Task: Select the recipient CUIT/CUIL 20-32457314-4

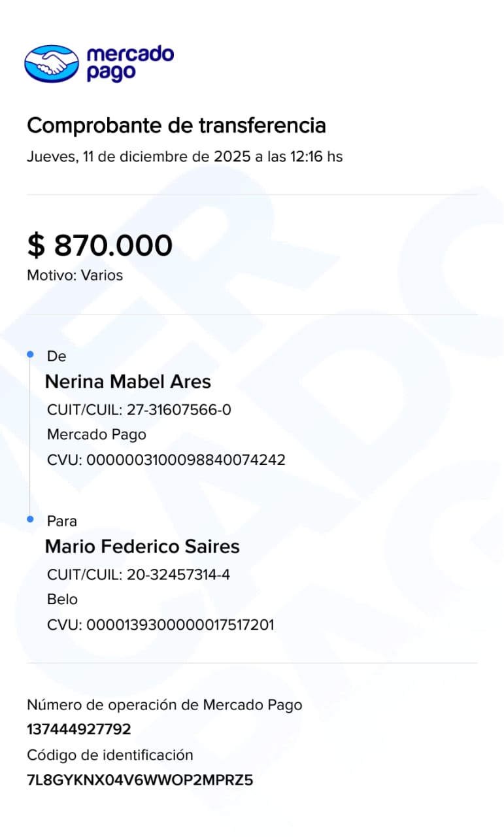Action: tap(139, 575)
